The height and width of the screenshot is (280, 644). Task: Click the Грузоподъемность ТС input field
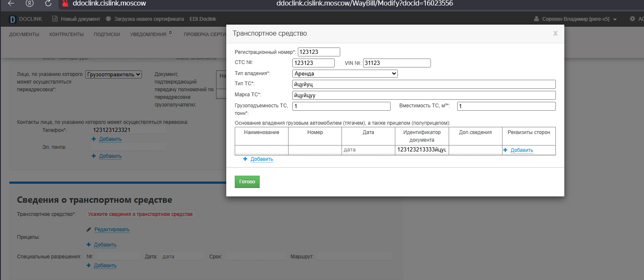(341, 106)
